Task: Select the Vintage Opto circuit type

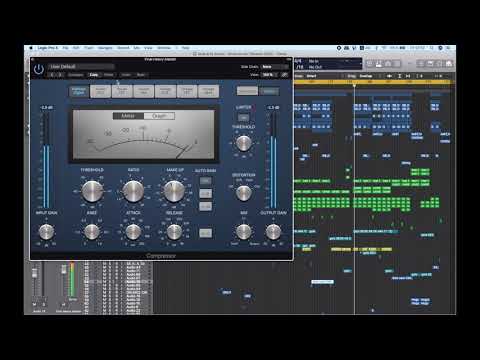Action: click(209, 91)
